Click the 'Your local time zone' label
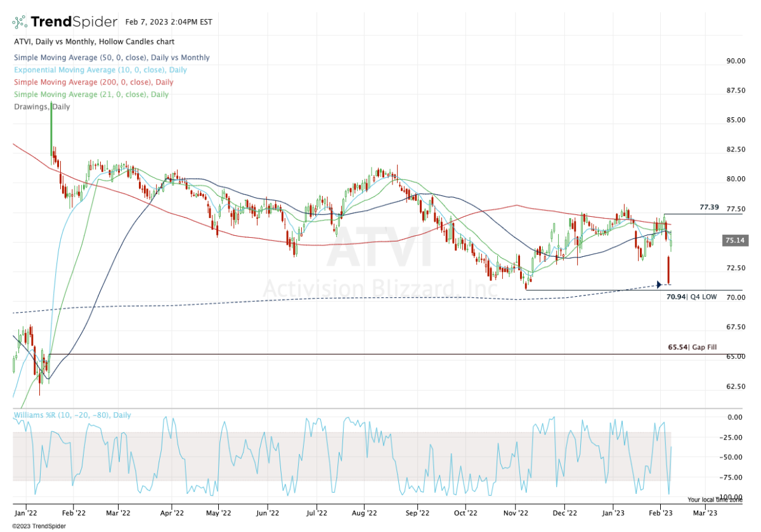The width and height of the screenshot is (761, 532). point(716,500)
